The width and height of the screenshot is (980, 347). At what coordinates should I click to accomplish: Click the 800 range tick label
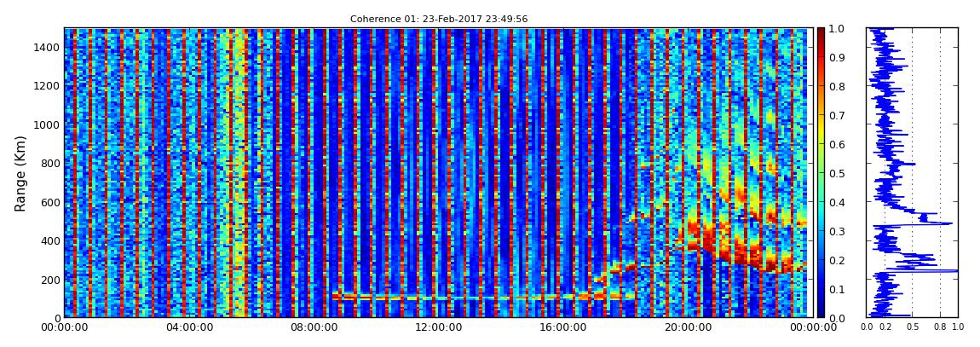50,163
